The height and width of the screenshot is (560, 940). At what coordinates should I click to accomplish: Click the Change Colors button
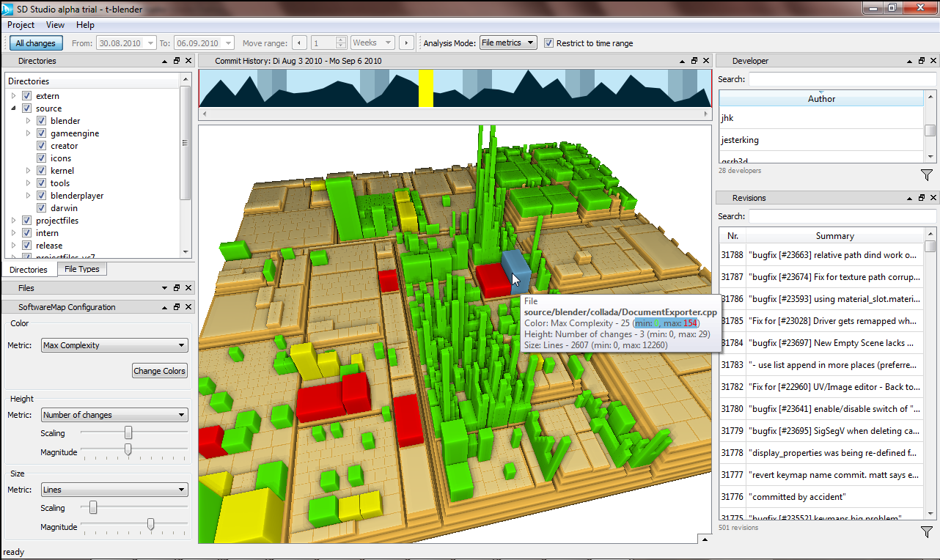159,371
